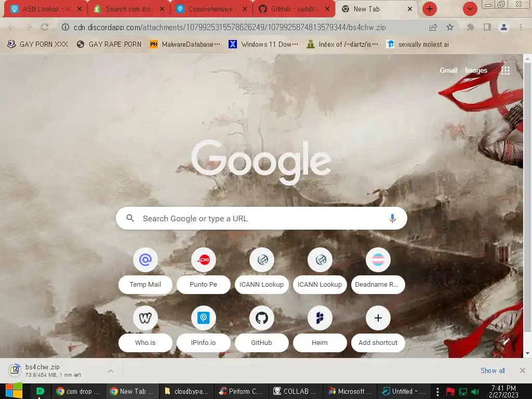Open Gmail link
This screenshot has width=532, height=399.
pos(448,70)
